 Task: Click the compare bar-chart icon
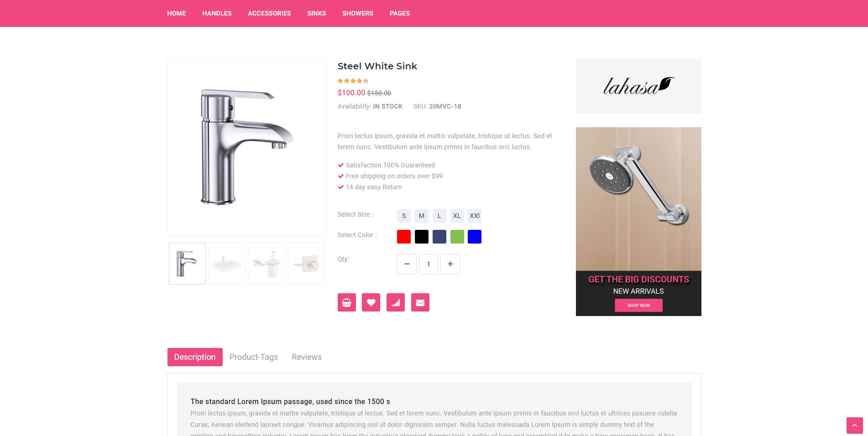coord(396,302)
